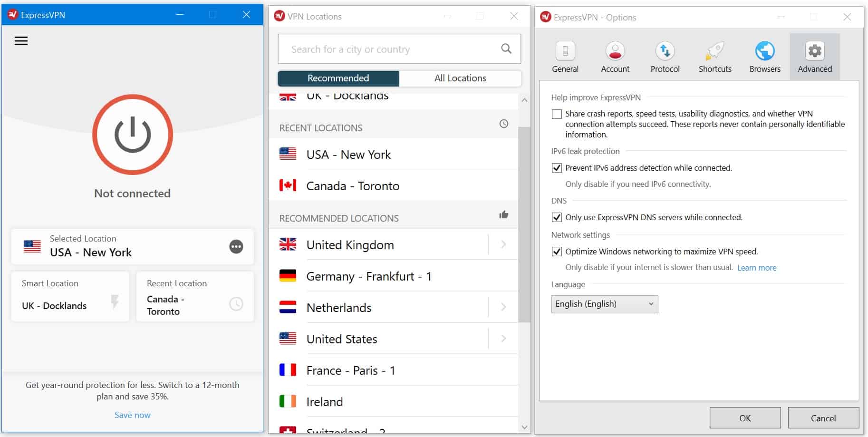The width and height of the screenshot is (868, 437).
Task: Click the power button to connect VPN
Action: 132,135
